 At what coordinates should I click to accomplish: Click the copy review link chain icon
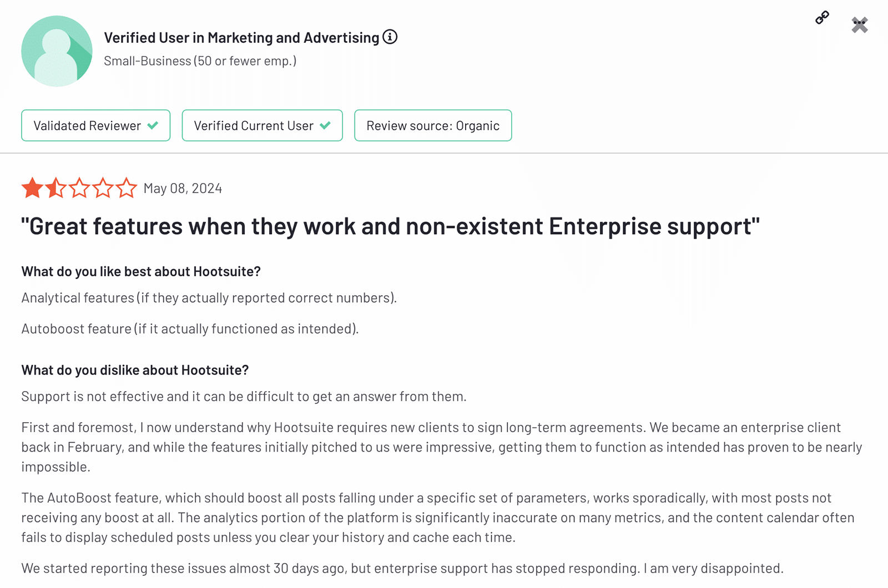click(822, 18)
